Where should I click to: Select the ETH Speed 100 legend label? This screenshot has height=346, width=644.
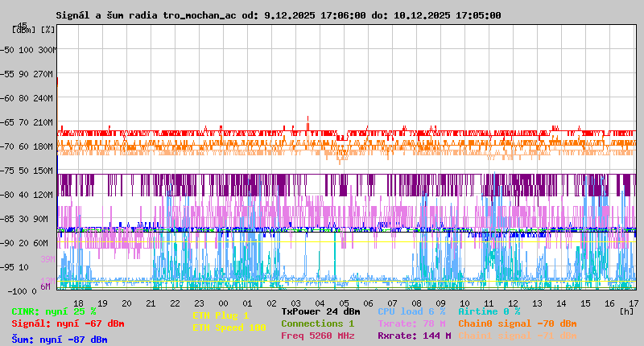click(x=229, y=327)
